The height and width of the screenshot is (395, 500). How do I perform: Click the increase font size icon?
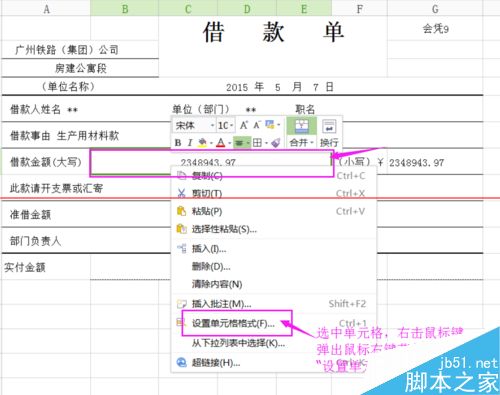click(244, 125)
